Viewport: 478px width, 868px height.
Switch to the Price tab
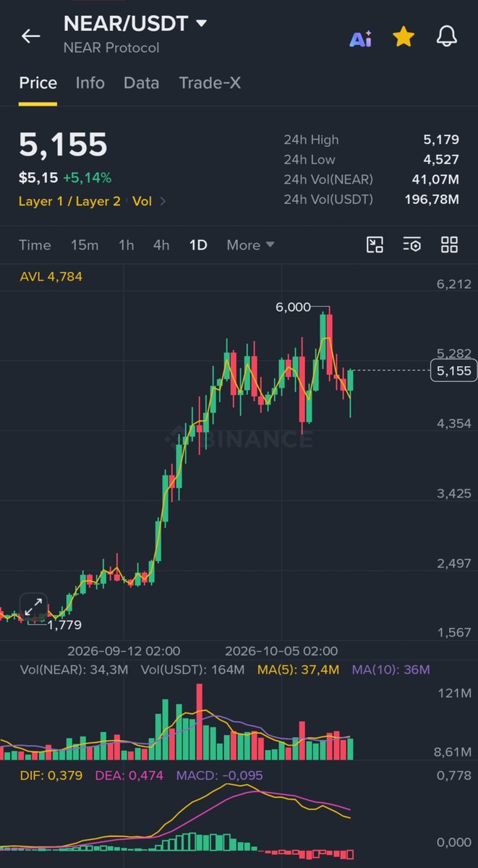coord(38,82)
